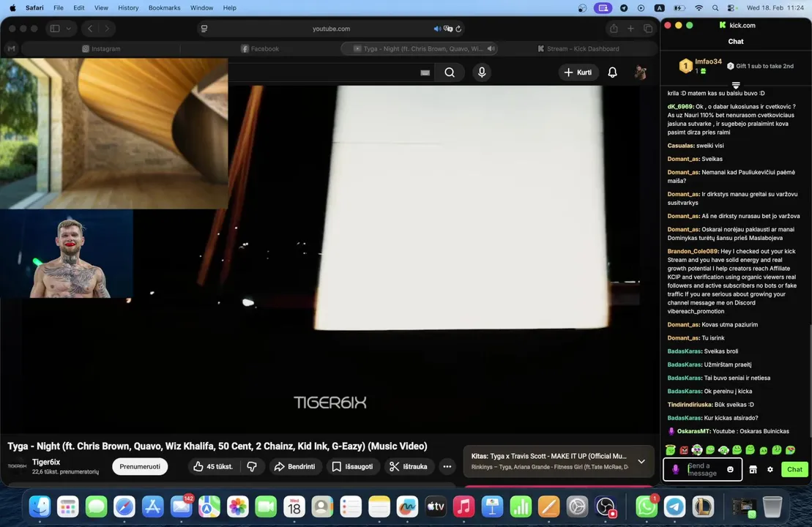
Task: Click the on-screen keyboard icon in search bar
Action: click(x=425, y=73)
